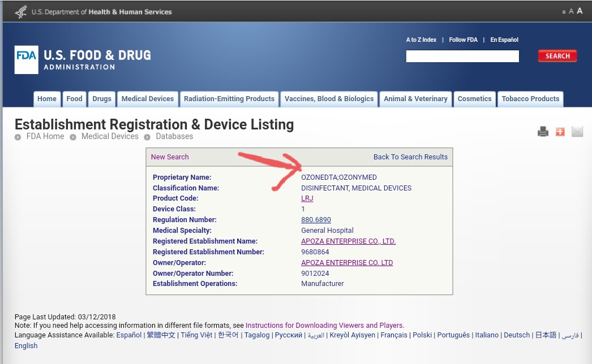Select the smallest text size 'a'
Viewport: 592px width, 364px height.
point(564,12)
